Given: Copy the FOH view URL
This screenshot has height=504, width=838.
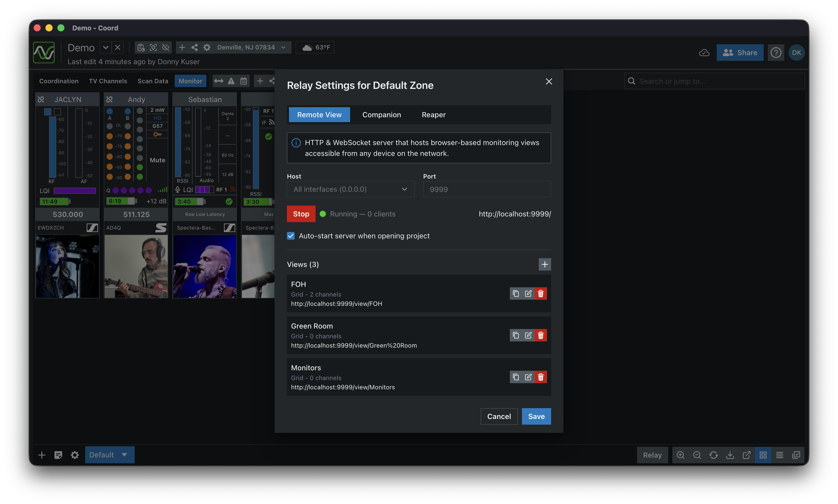Looking at the screenshot, I should (516, 293).
